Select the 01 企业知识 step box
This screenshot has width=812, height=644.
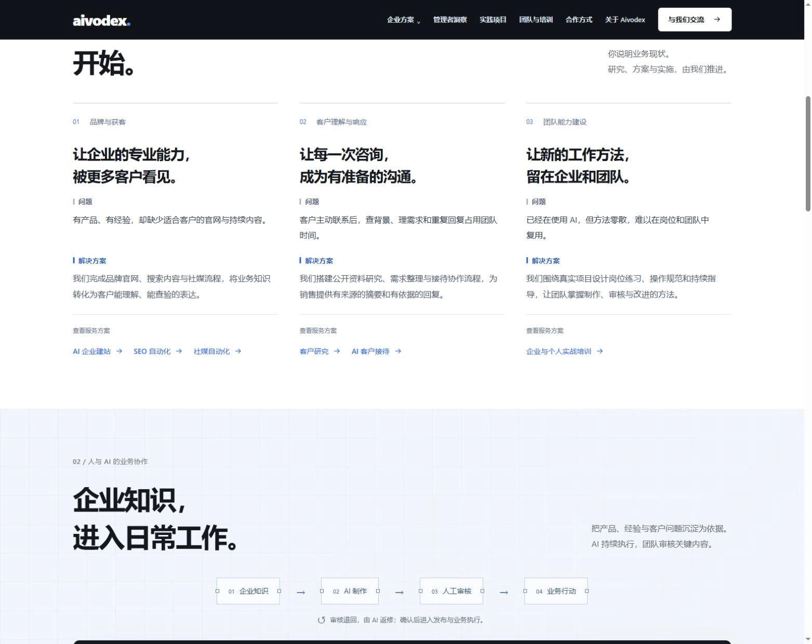pyautogui.click(x=248, y=591)
